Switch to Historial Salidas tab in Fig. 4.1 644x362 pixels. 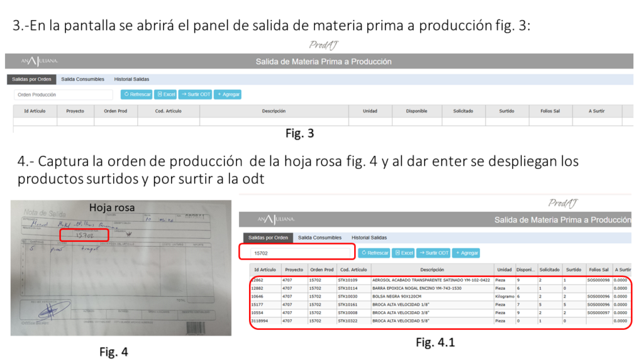click(369, 238)
